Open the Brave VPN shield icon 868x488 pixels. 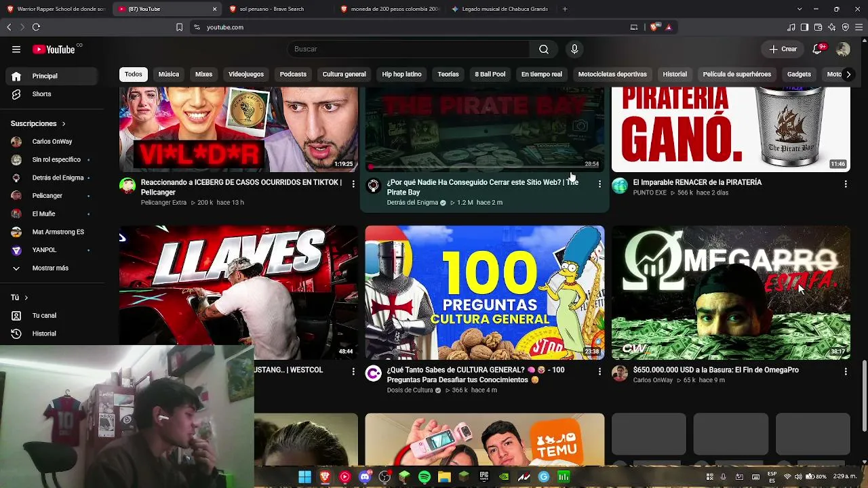[845, 27]
